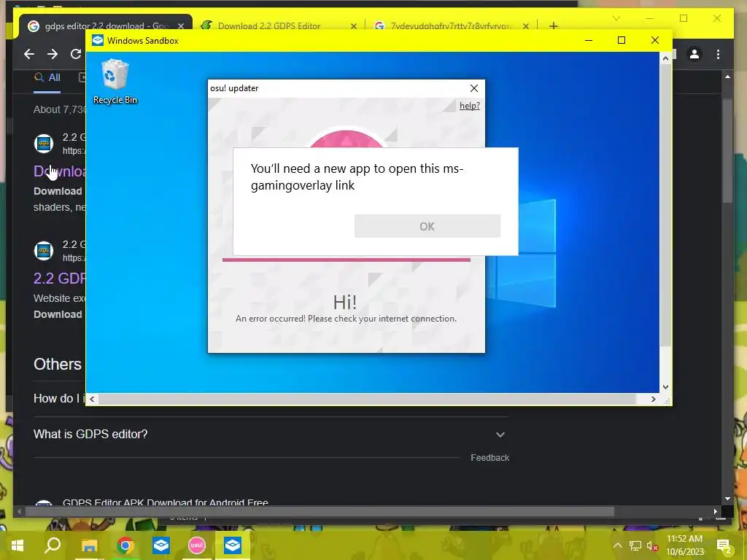Close the gdps editor 2.2 download tab
Image resolution: width=747 pixels, height=560 pixels.
click(x=181, y=26)
